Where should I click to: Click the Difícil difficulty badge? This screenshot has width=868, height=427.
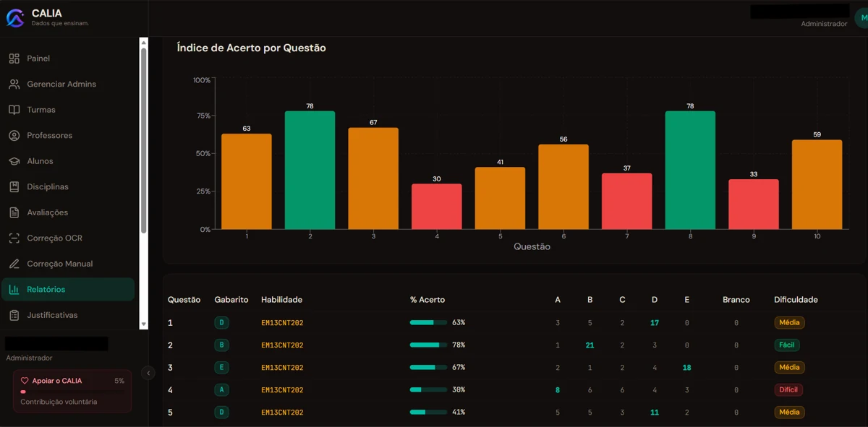788,390
